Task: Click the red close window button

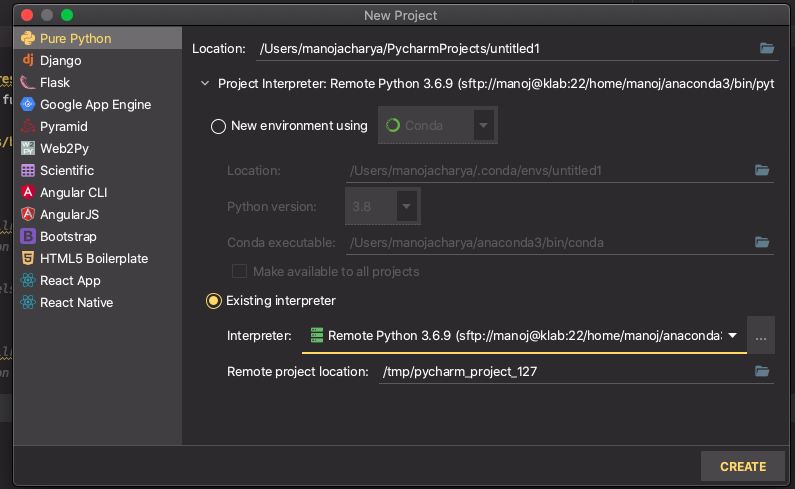Action: pos(27,15)
